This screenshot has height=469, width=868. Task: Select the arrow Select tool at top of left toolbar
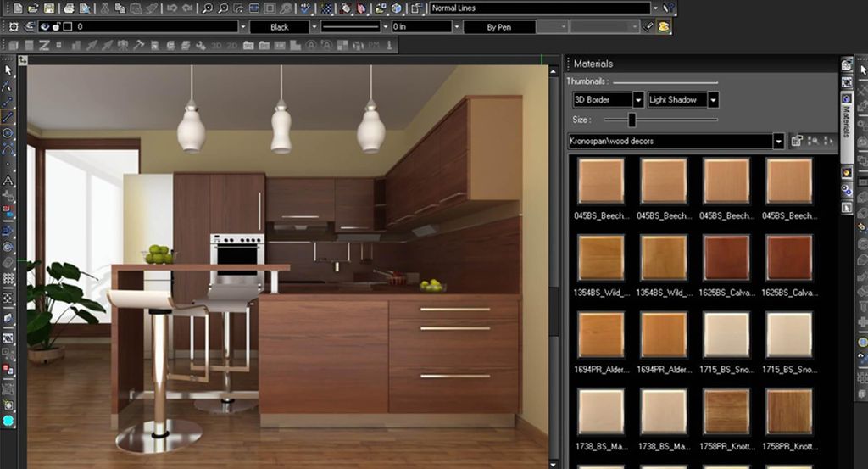pyautogui.click(x=8, y=70)
